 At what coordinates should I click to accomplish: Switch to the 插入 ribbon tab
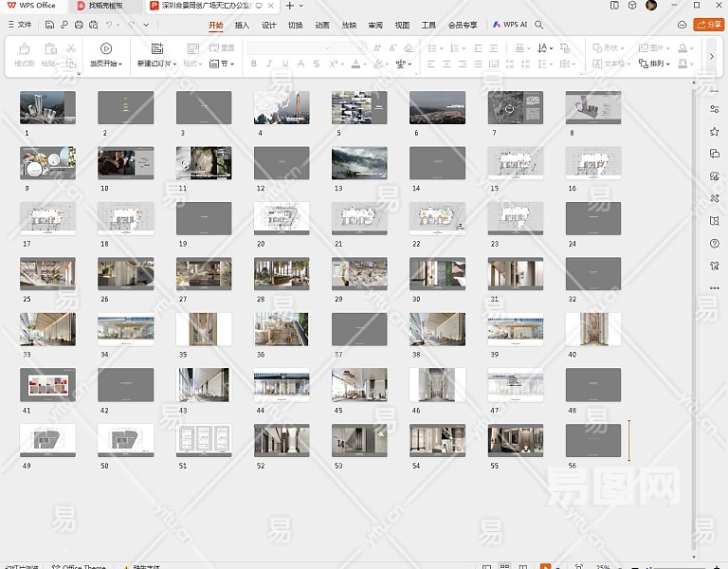pyautogui.click(x=242, y=25)
